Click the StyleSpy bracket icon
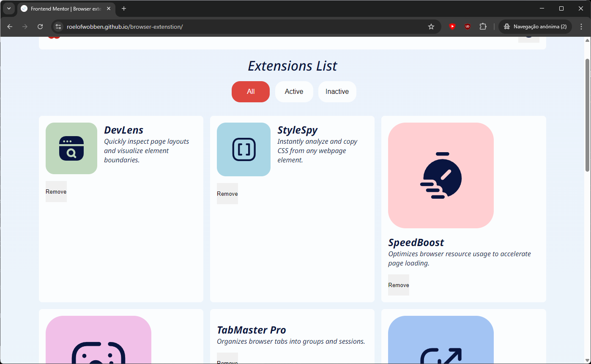Image resolution: width=591 pixels, height=364 pixels. click(244, 149)
